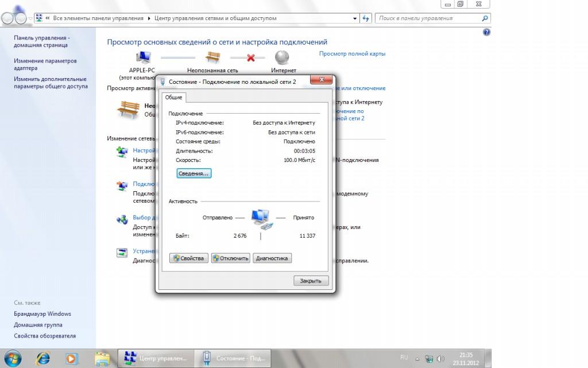
Task: Click the volume speaker tray icon
Action: click(x=440, y=359)
